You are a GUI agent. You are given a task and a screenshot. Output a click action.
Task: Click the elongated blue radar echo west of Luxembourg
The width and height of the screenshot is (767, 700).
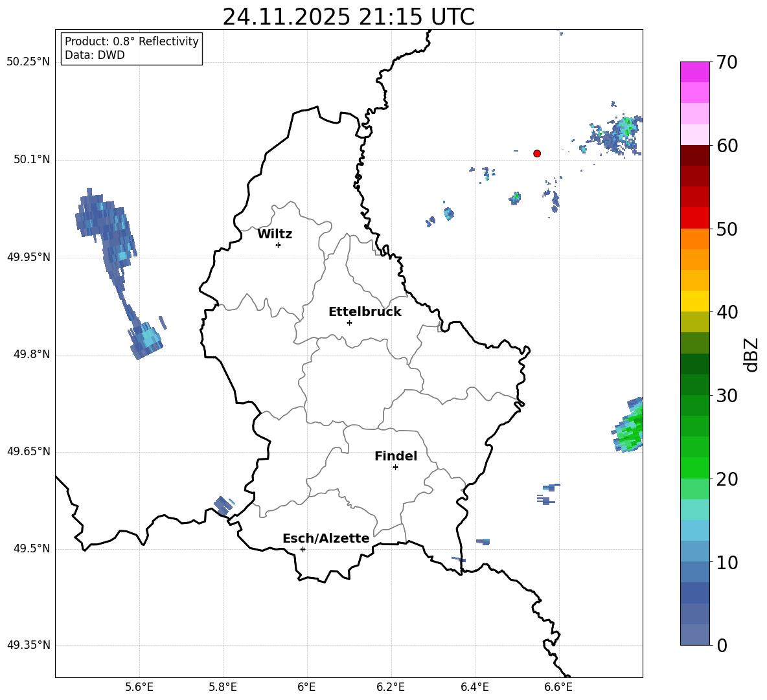[117, 274]
